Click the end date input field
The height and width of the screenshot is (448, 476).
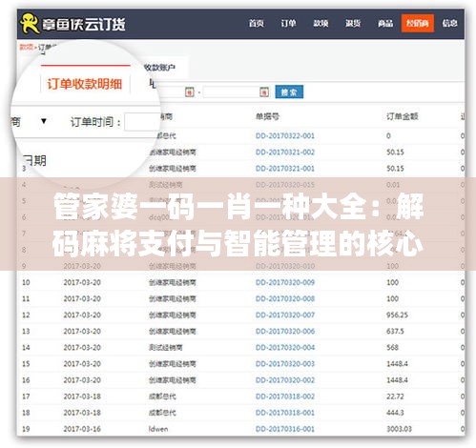tap(232, 92)
